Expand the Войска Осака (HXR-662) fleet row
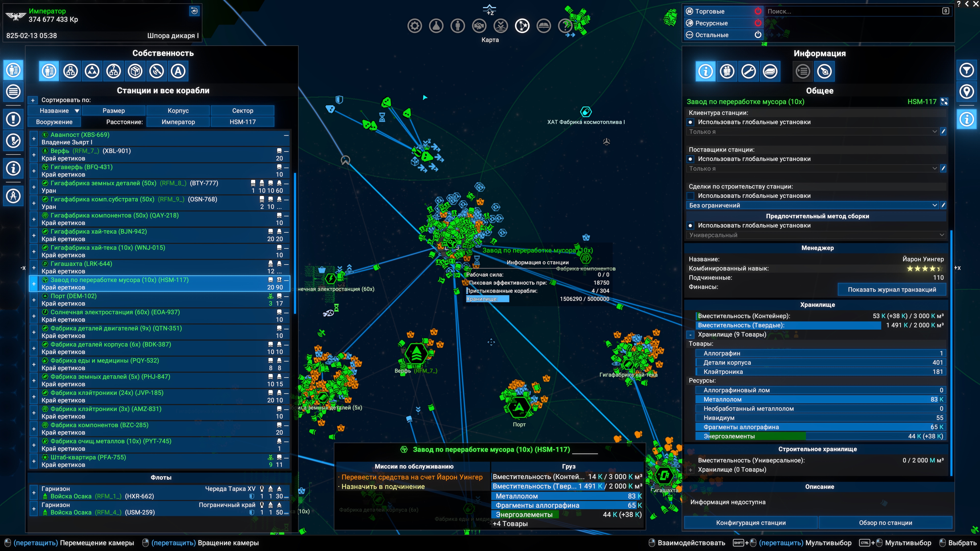 tap(33, 492)
